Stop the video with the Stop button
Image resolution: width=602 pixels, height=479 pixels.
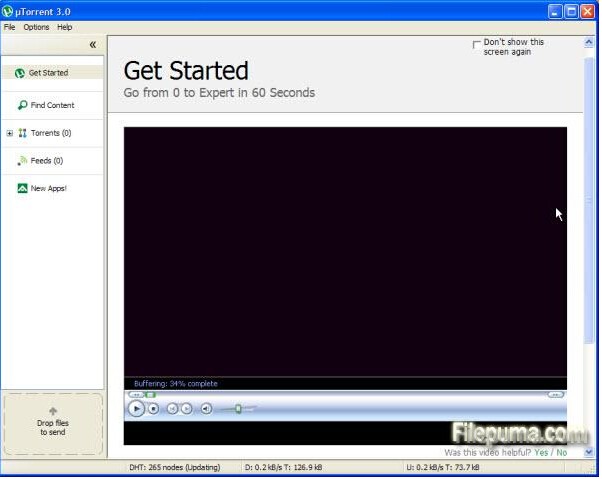click(x=153, y=408)
